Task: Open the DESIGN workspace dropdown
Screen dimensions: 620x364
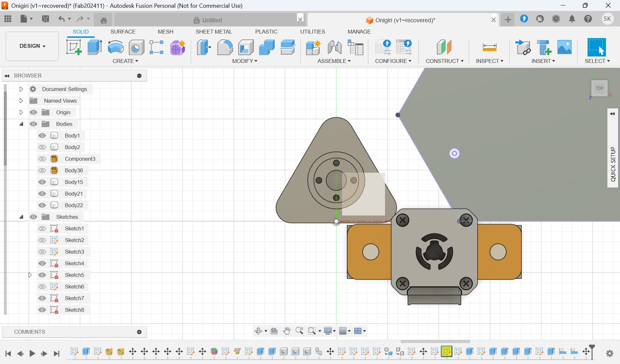Action: tap(32, 46)
